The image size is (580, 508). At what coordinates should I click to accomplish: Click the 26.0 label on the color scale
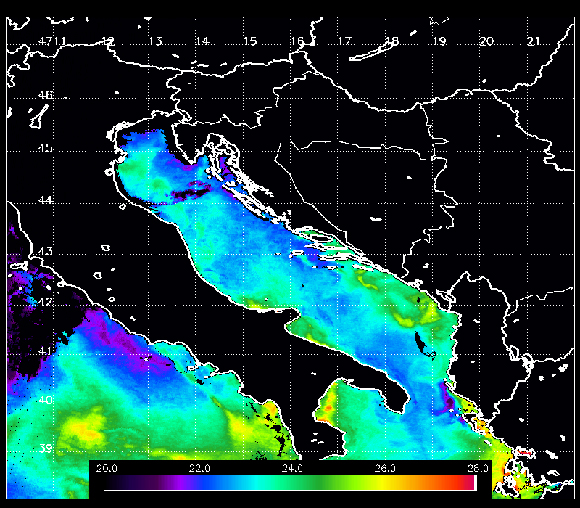(385, 468)
